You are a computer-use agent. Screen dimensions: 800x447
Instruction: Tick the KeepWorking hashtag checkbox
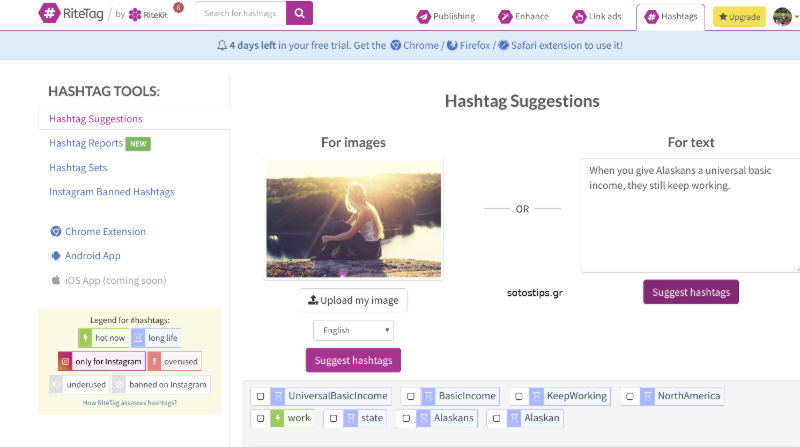pyautogui.click(x=518, y=396)
